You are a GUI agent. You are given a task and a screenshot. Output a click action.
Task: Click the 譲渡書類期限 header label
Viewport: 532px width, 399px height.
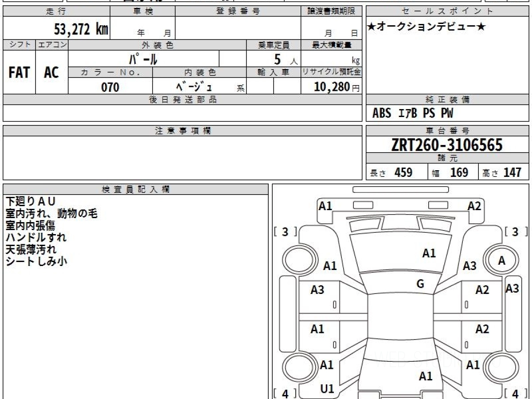[x=332, y=12]
